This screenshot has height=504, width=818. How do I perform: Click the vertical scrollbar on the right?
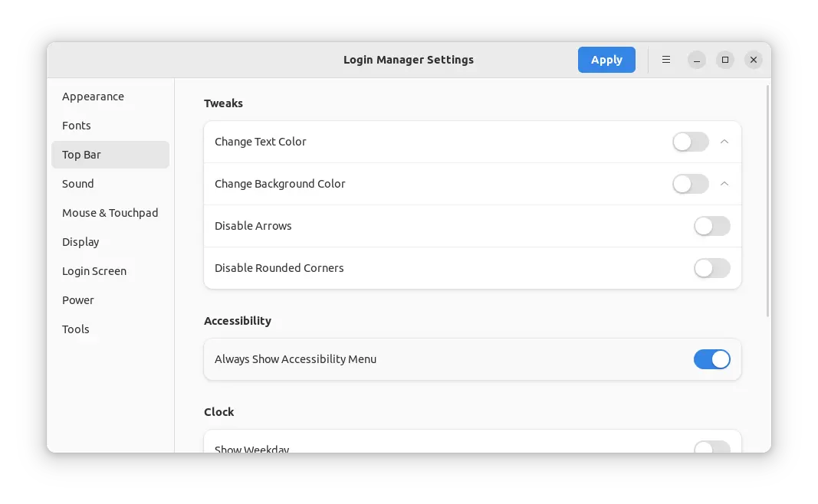[768, 199]
